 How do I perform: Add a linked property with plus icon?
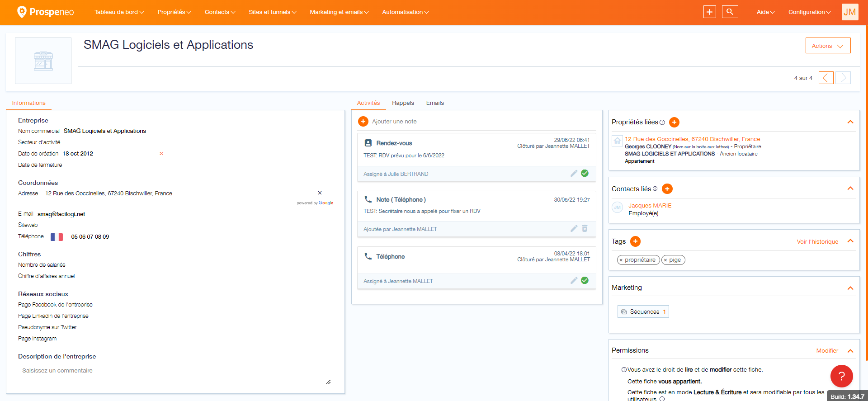pos(674,122)
